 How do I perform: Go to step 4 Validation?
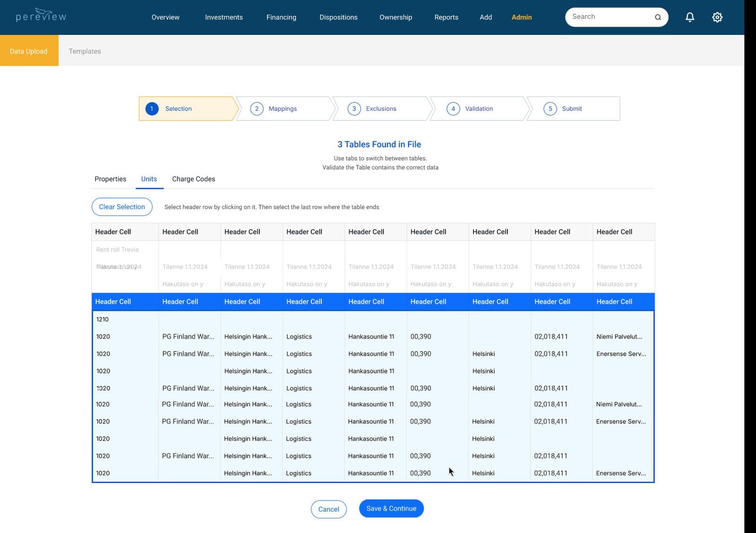(479, 109)
